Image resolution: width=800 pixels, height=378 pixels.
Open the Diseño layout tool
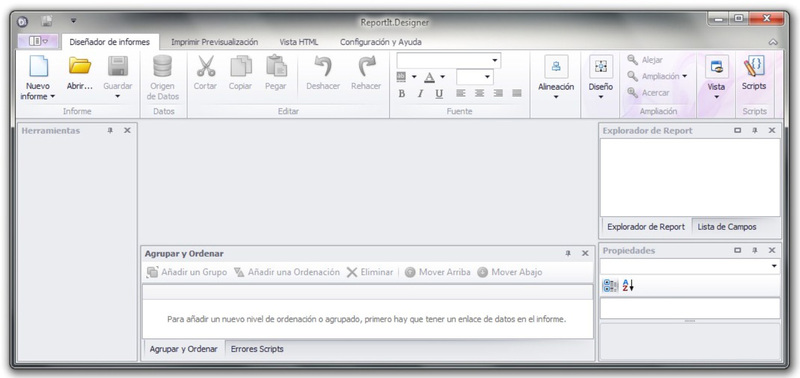tap(601, 67)
